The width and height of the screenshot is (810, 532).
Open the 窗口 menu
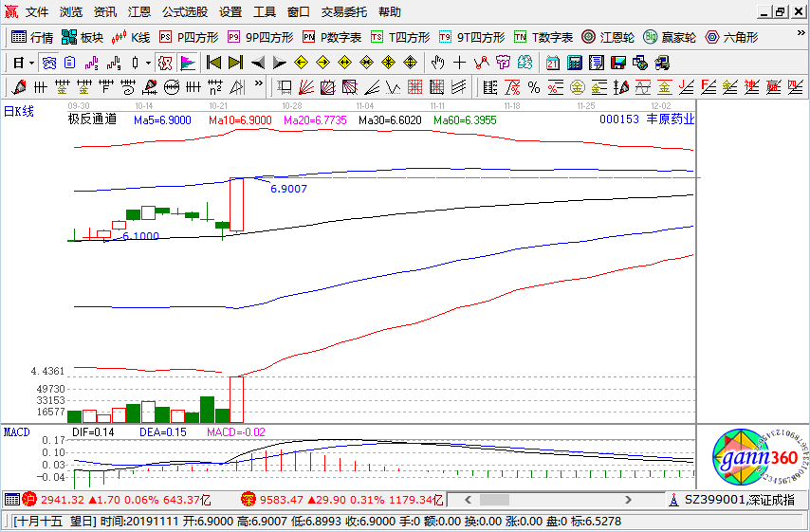[298, 11]
